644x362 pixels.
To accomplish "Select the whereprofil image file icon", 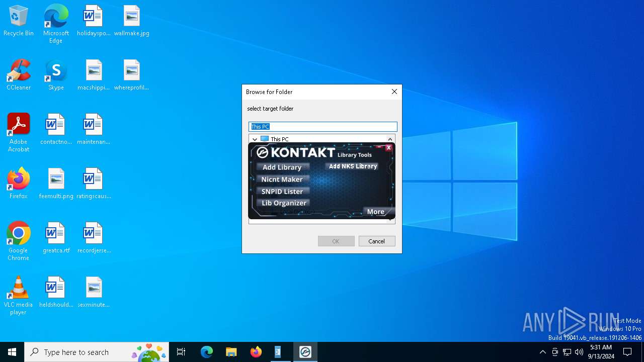I will pyautogui.click(x=131, y=75).
